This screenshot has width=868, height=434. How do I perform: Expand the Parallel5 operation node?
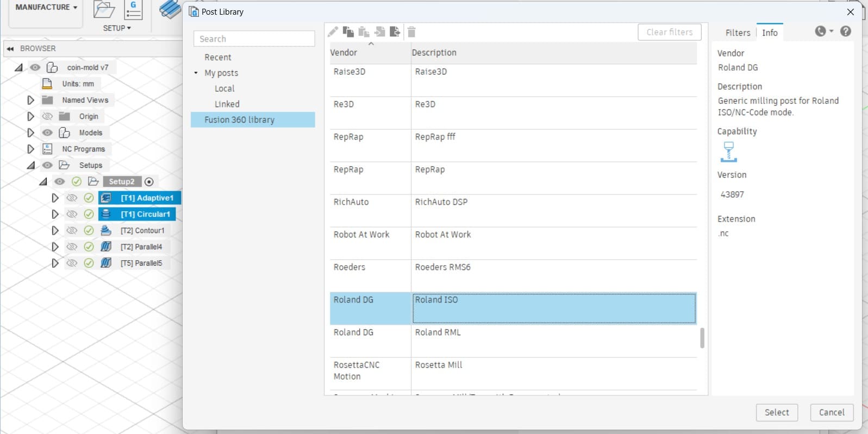[x=55, y=263]
